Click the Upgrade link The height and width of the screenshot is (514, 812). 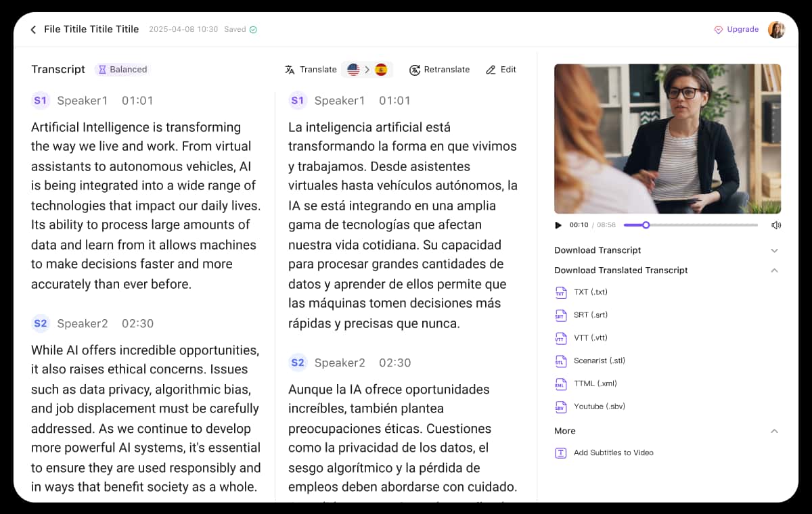(x=736, y=30)
